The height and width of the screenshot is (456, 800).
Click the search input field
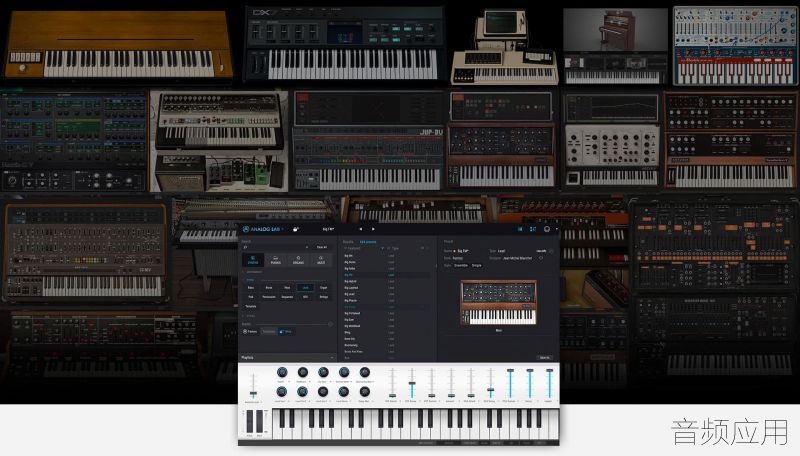click(x=275, y=247)
